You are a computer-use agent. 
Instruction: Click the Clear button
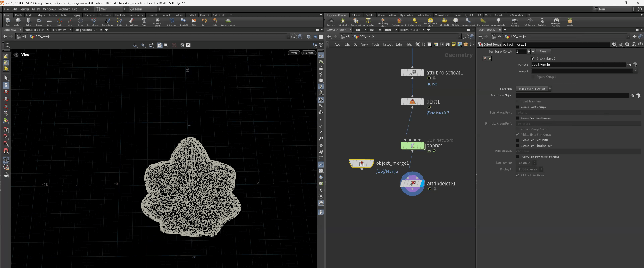(542, 51)
